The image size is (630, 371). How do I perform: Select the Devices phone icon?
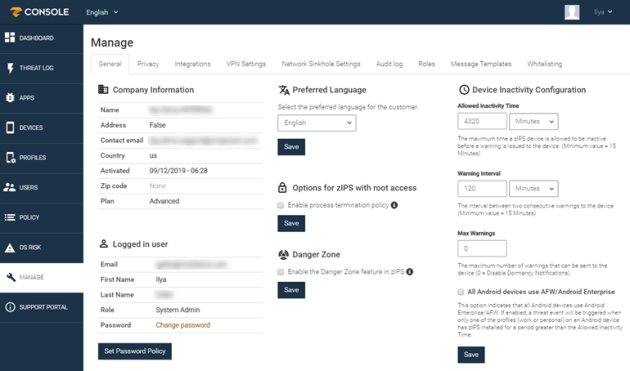pos(10,127)
